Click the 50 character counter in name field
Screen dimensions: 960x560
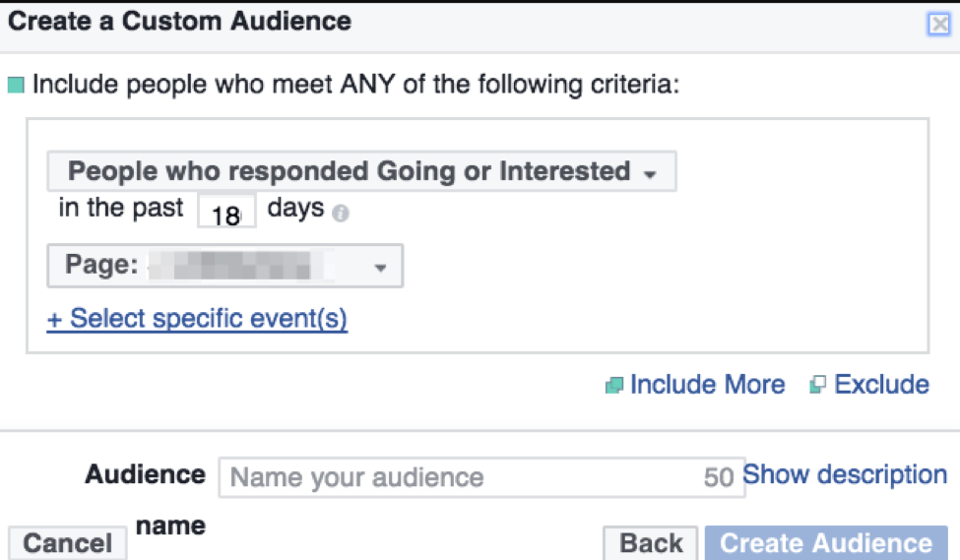pos(719,477)
